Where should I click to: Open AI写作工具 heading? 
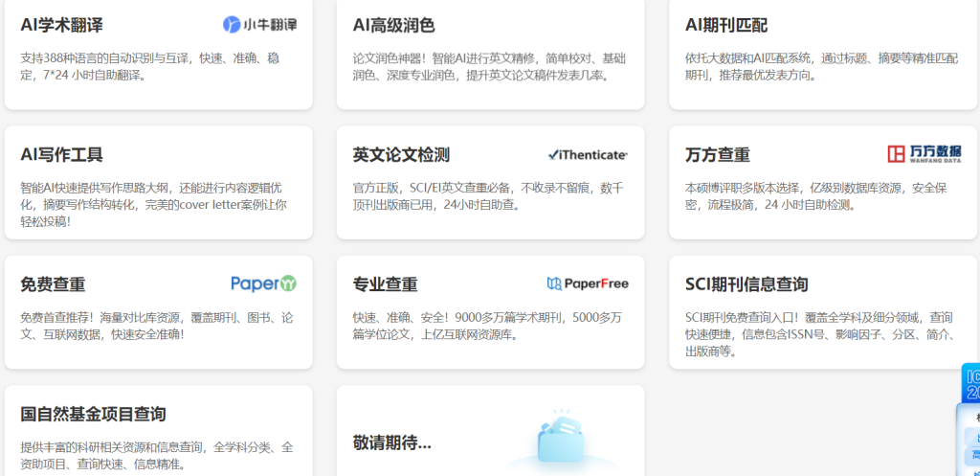61,154
